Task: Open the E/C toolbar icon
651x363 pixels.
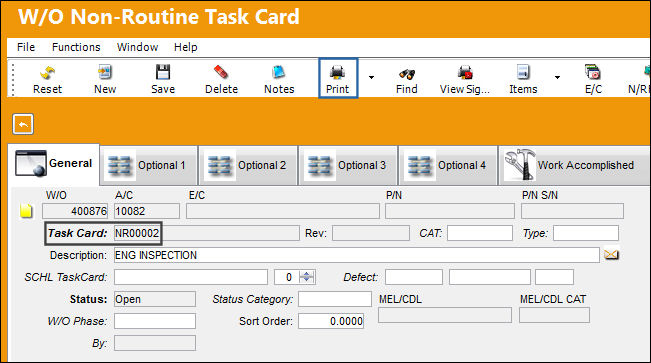Action: [593, 79]
